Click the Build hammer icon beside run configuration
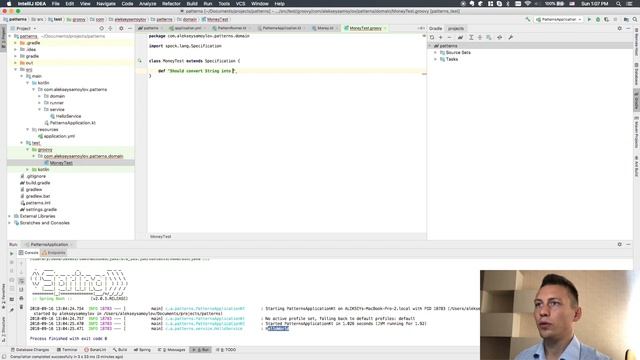640x360 pixels. 528,19
